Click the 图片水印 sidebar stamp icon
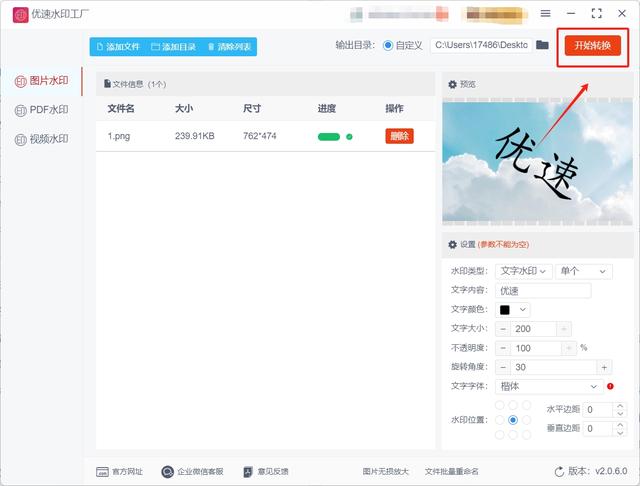The width and height of the screenshot is (640, 486). (x=20, y=81)
